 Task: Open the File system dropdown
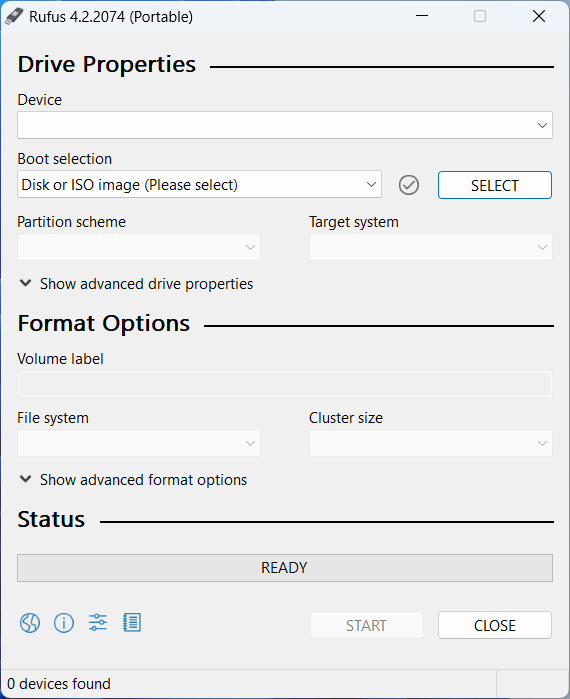[139, 443]
